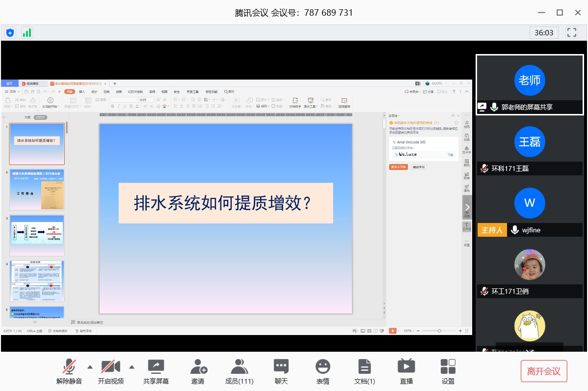Click the 直播 live stream icon
This screenshot has width=588, height=391.
[406, 367]
